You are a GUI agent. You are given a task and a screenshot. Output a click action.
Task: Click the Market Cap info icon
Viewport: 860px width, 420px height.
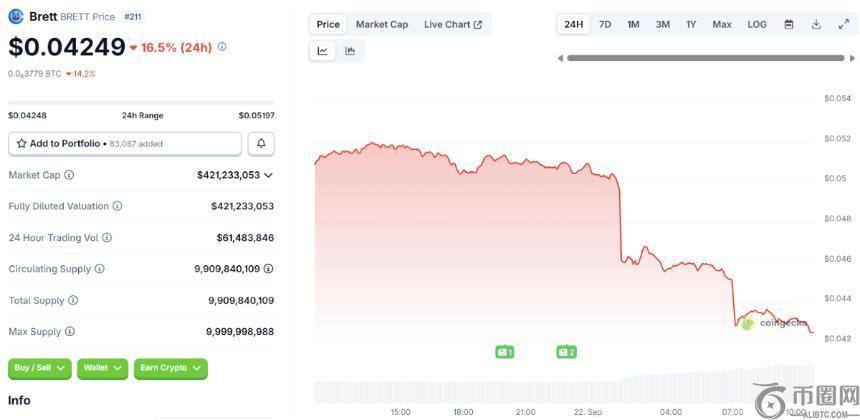(69, 175)
